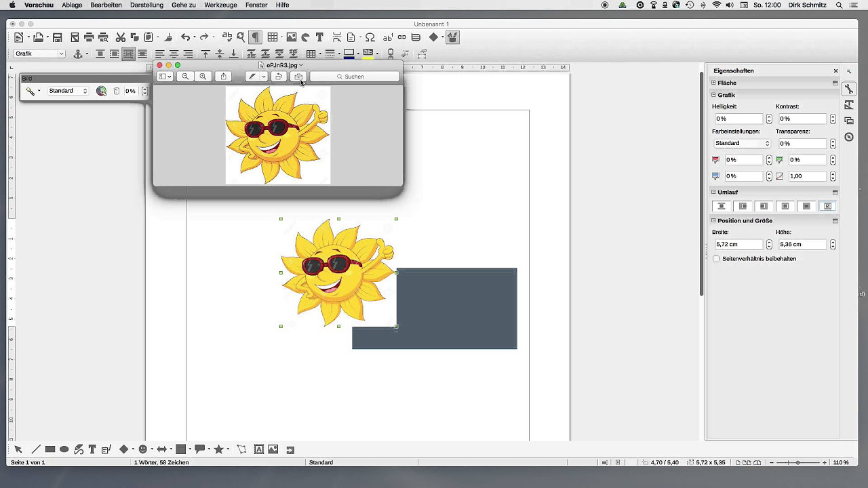Open the Standard dropdown in the Bild toolbar

68,91
